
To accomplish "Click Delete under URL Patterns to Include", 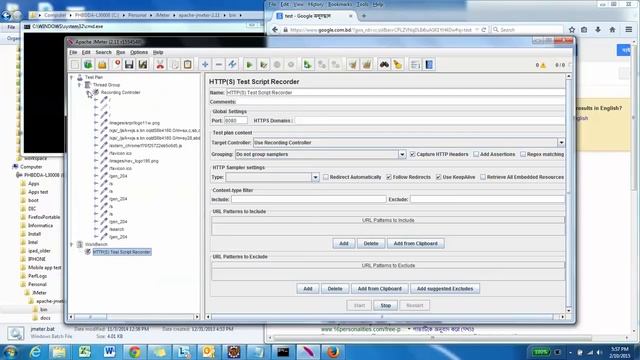I will coord(371,244).
